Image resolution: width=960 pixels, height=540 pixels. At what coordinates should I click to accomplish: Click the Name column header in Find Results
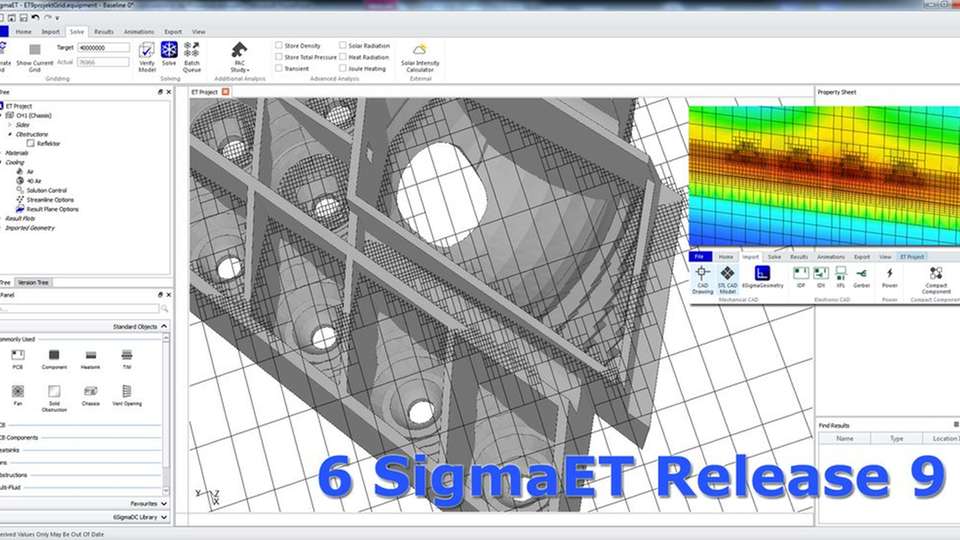(845, 438)
